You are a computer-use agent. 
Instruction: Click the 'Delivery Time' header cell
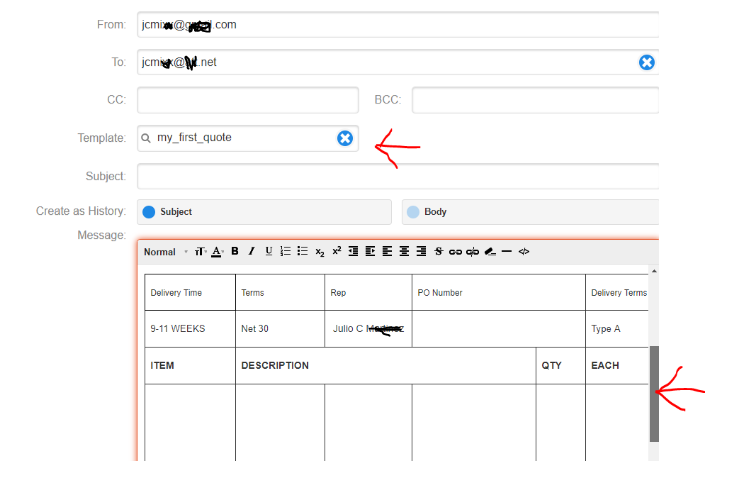pos(190,293)
